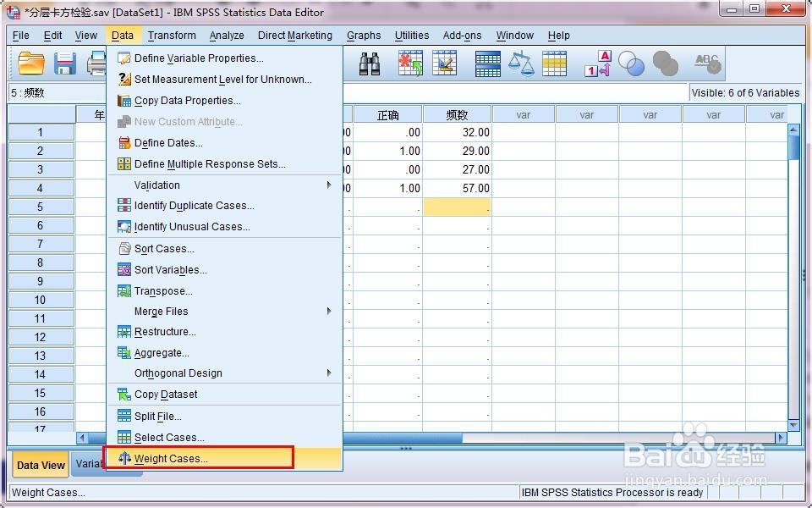Screen dimensions: 812x508
Task: Expand the Merge Files submenu
Action: click(223, 311)
